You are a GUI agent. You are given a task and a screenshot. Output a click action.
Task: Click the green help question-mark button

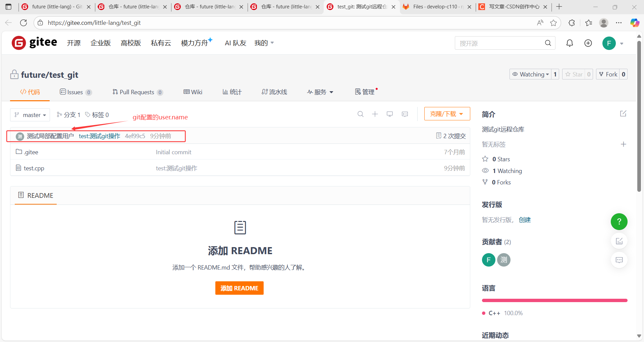[619, 222]
